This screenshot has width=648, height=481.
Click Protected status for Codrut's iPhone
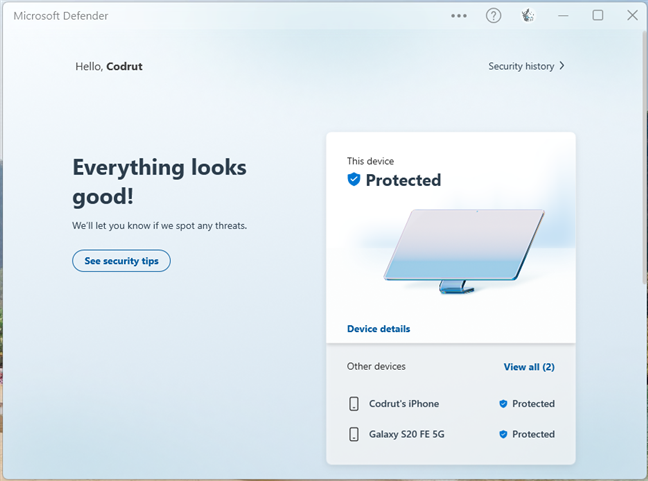tap(533, 404)
